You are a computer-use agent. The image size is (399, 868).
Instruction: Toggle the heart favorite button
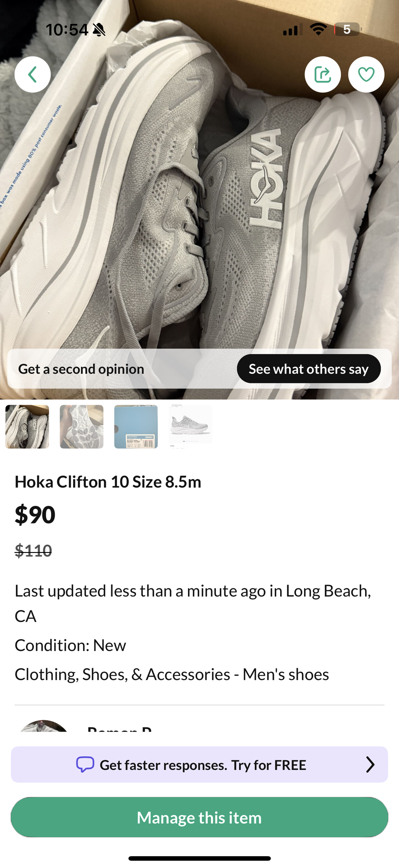click(x=366, y=75)
